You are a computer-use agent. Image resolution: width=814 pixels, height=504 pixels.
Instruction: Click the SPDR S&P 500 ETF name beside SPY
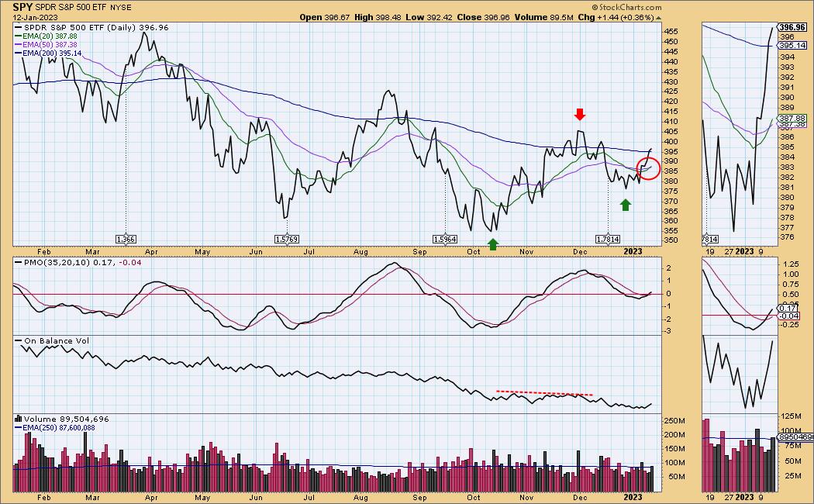71,8
